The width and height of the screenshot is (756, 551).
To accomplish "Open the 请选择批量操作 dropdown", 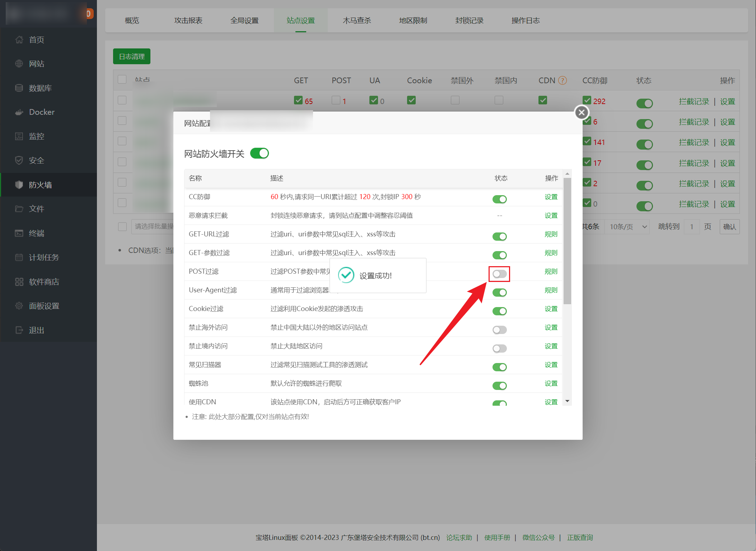I will pos(153,226).
